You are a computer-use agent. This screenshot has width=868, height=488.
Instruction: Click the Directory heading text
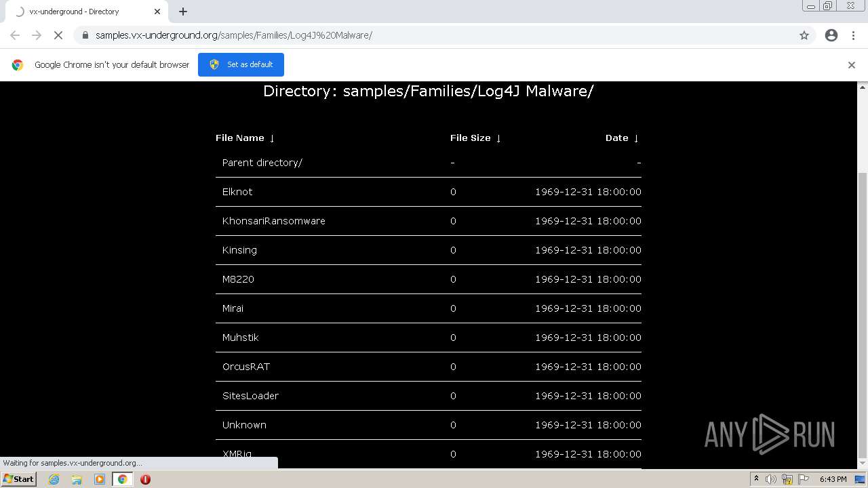click(429, 91)
